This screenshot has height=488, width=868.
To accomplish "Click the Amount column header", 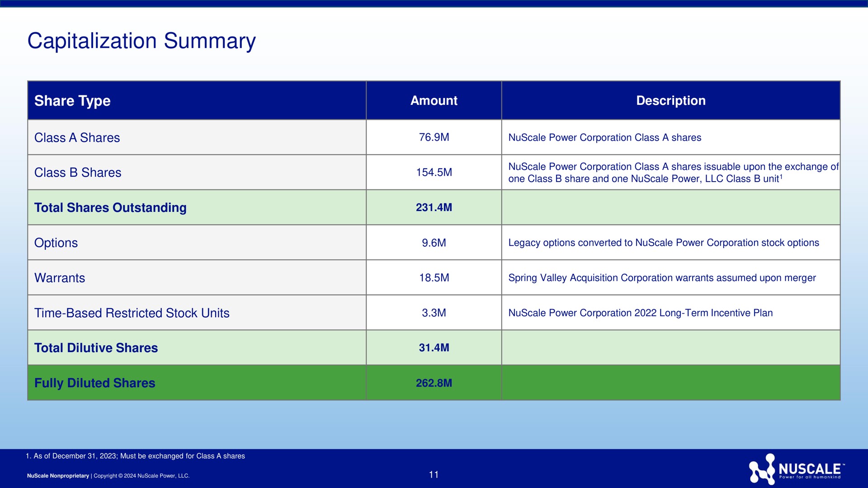I will (x=434, y=100).
